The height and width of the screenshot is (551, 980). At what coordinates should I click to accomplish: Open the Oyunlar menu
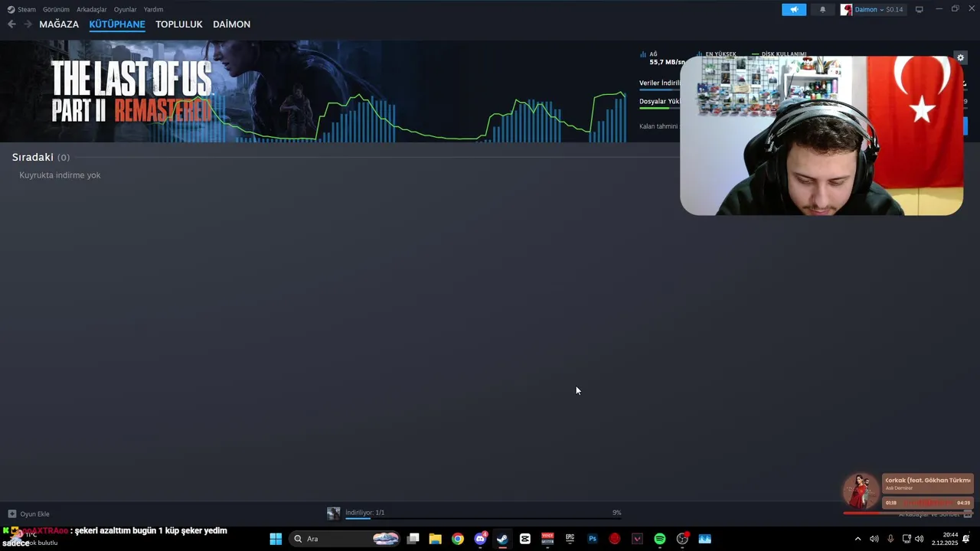pyautogui.click(x=126, y=9)
